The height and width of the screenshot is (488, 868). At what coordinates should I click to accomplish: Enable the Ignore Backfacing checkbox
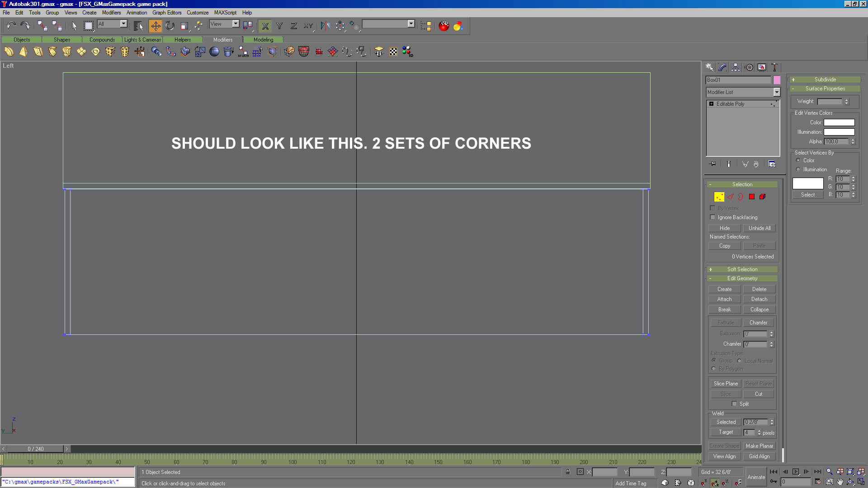[x=713, y=217]
